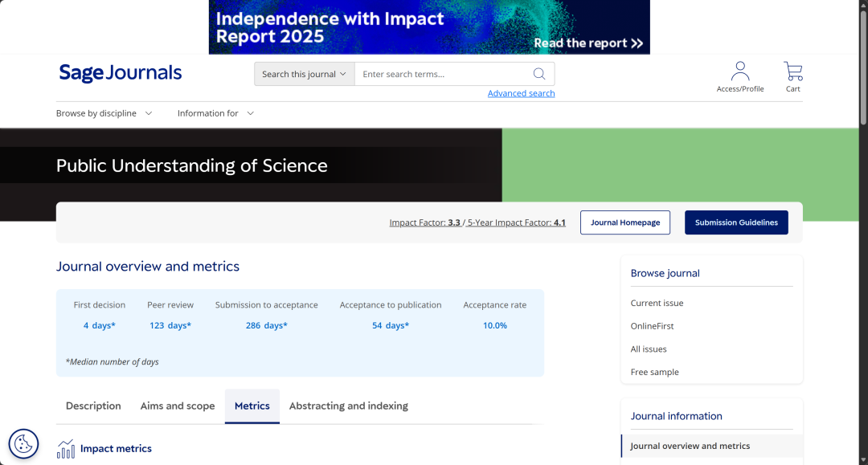Expand Information for menu

215,113
